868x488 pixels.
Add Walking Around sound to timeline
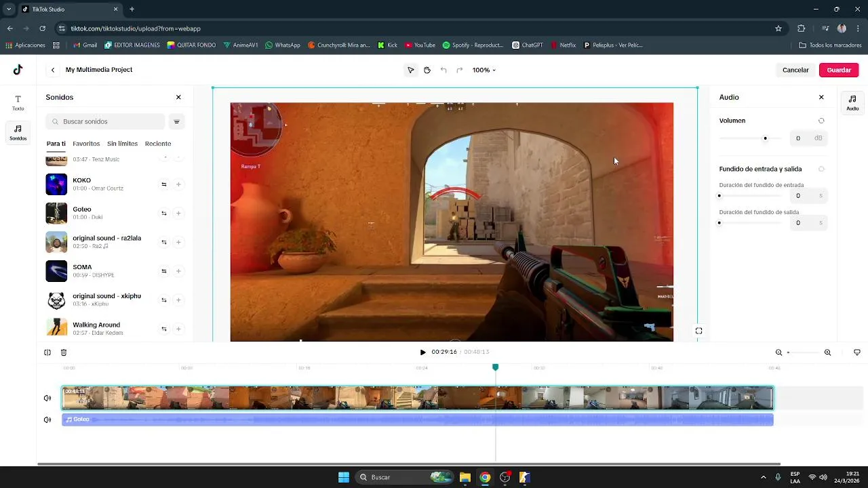[178, 329]
